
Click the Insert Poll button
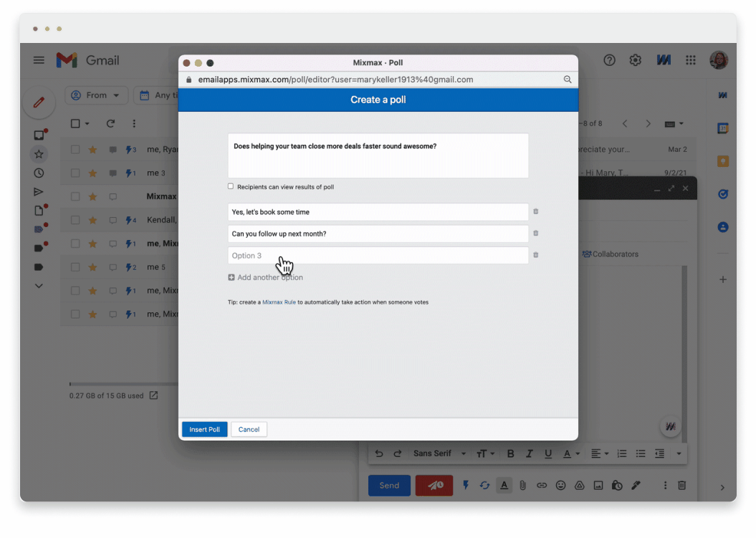tap(204, 429)
